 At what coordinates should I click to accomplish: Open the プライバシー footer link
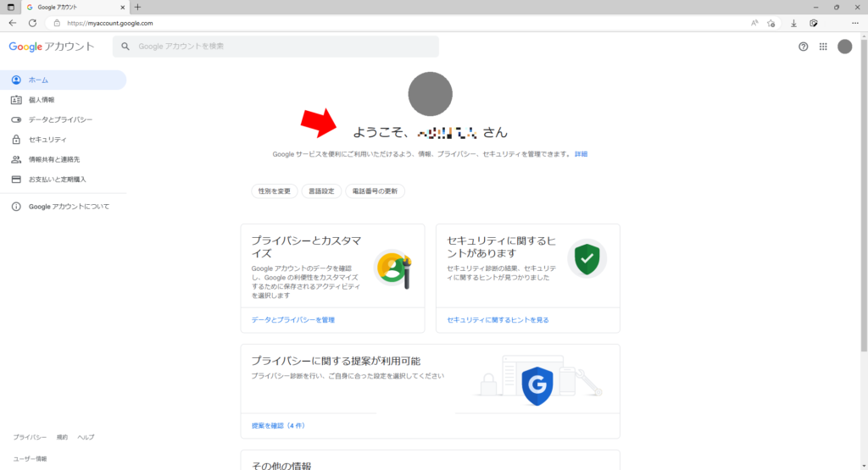pos(30,437)
